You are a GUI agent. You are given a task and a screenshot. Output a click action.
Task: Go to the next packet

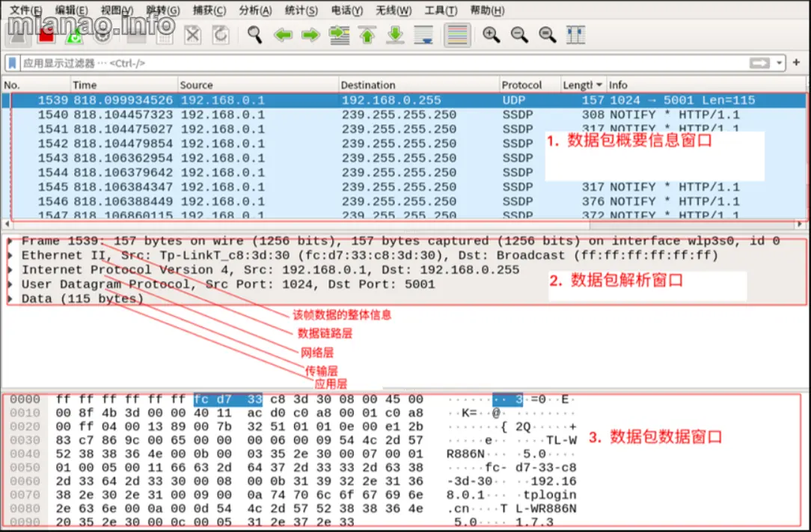point(310,35)
